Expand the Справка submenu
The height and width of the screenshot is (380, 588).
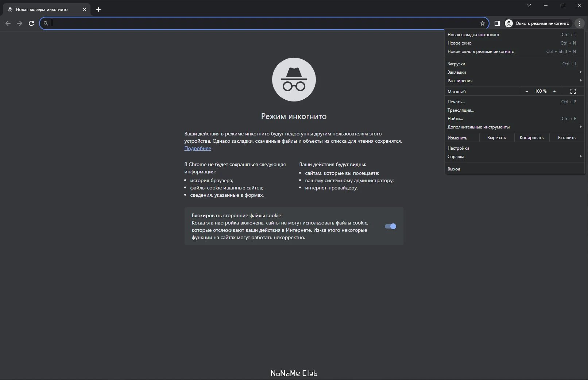click(x=515, y=157)
